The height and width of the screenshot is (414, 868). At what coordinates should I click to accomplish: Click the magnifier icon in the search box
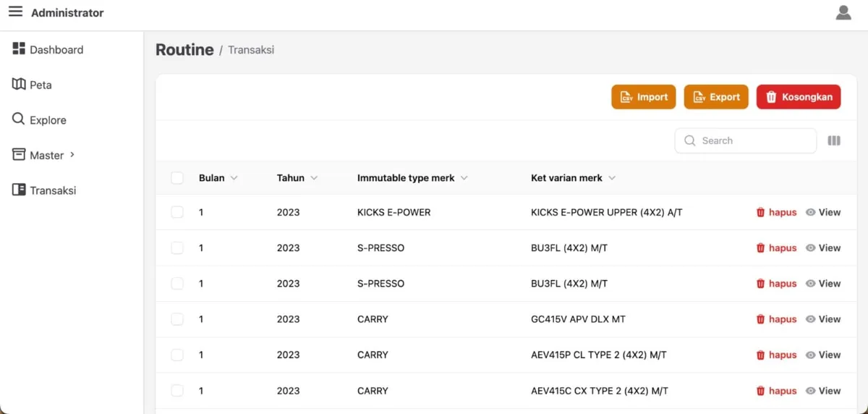coord(690,140)
